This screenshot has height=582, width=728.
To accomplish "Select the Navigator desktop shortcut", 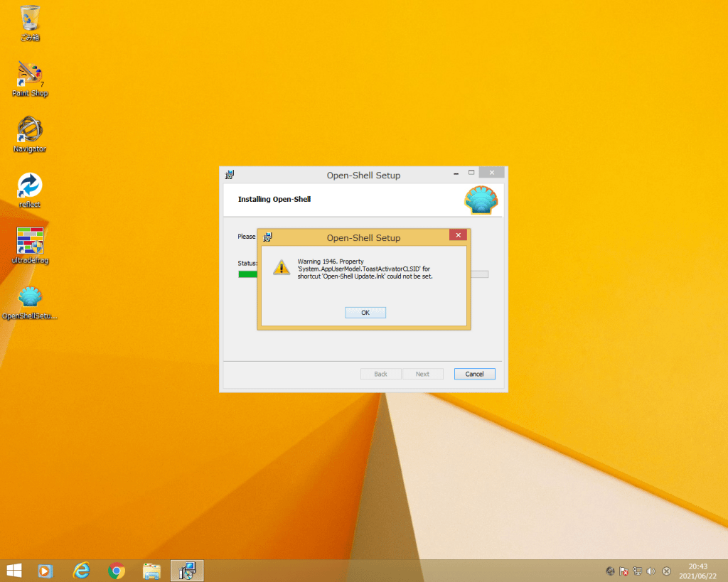I will [30, 134].
